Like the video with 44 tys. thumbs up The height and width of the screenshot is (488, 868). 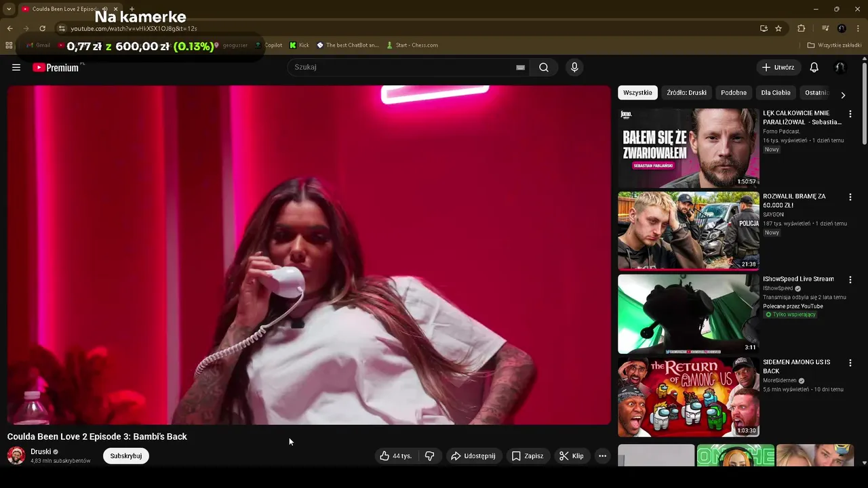tap(396, 456)
